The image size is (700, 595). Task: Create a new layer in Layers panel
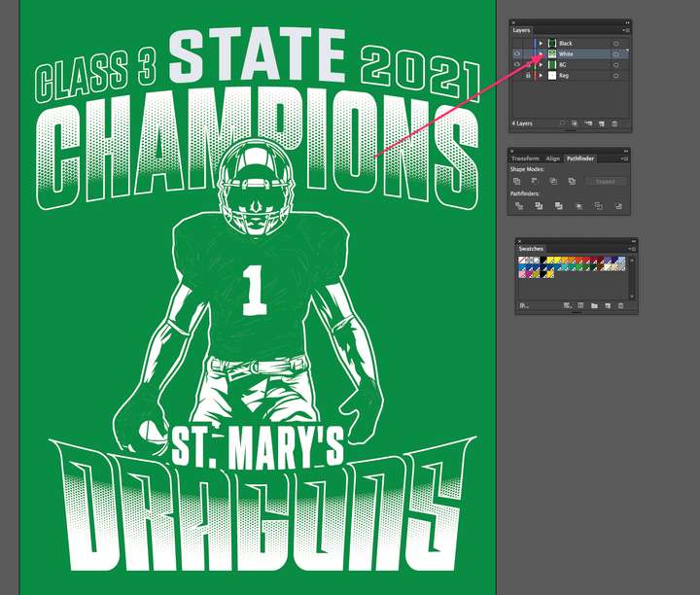(x=602, y=123)
